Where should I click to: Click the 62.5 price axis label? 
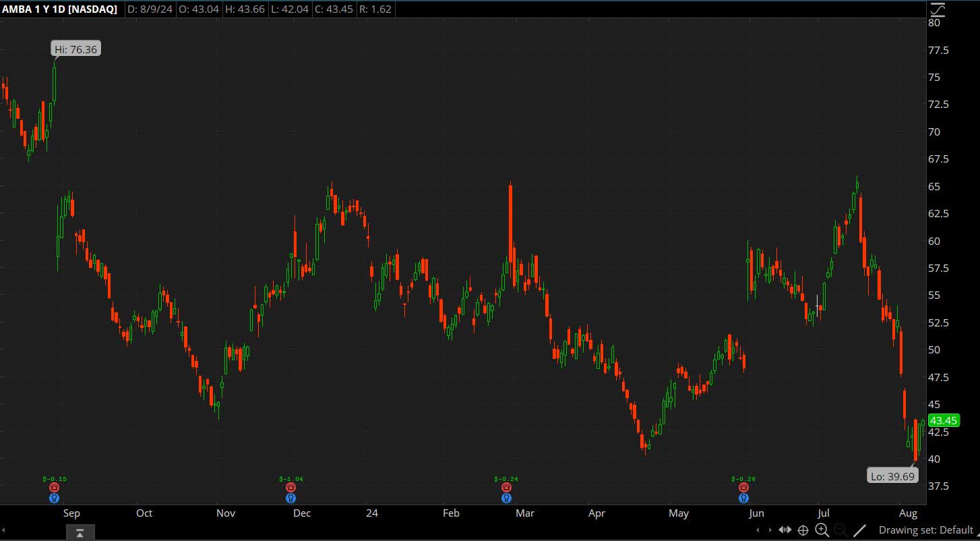pyautogui.click(x=938, y=214)
